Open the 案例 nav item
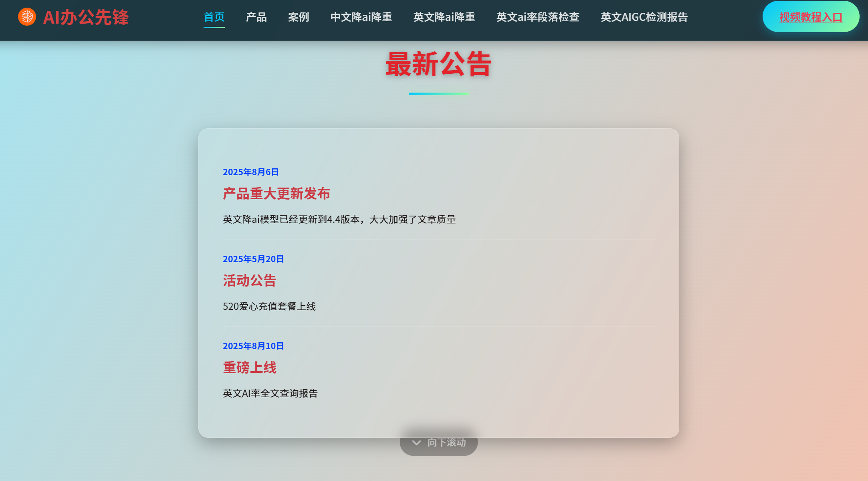Viewport: 868px width, 481px height. click(299, 17)
